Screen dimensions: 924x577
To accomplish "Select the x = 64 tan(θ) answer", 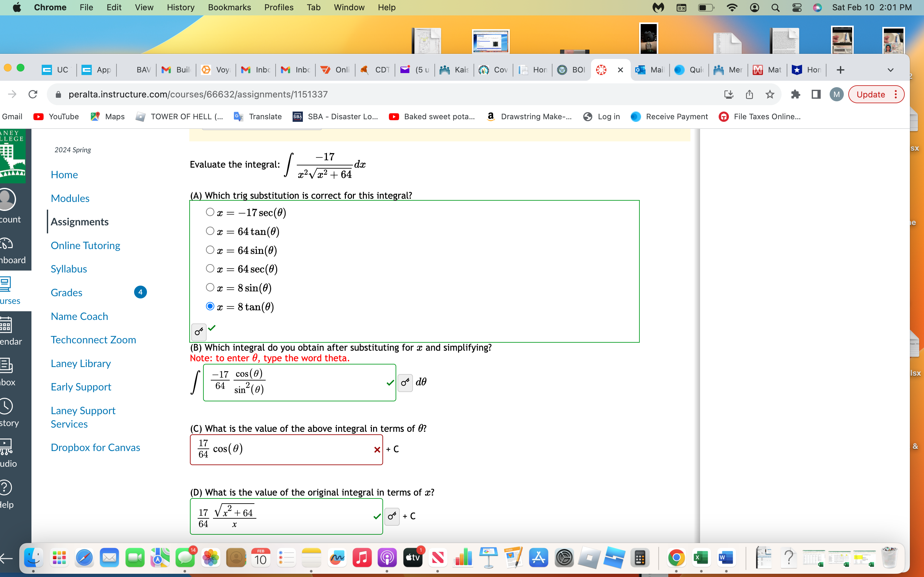I will click(x=210, y=230).
